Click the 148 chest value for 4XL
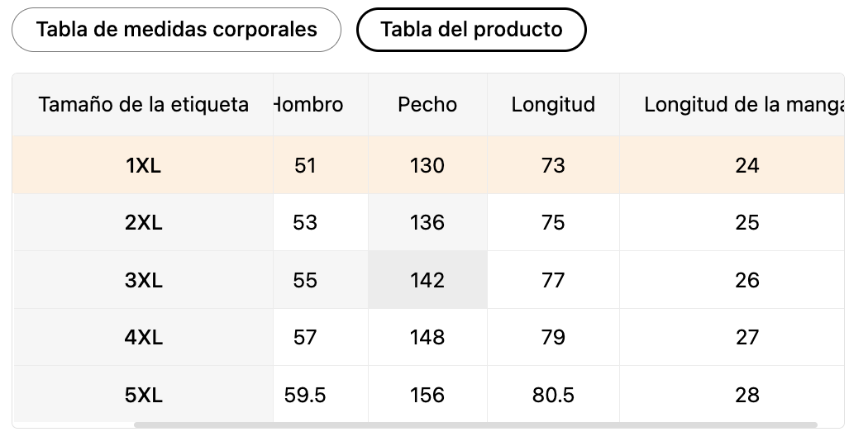This screenshot has width=868, height=446. pyautogui.click(x=427, y=337)
